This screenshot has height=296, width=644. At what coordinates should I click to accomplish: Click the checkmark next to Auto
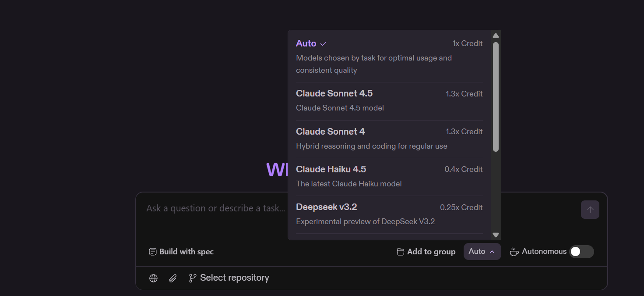click(323, 44)
